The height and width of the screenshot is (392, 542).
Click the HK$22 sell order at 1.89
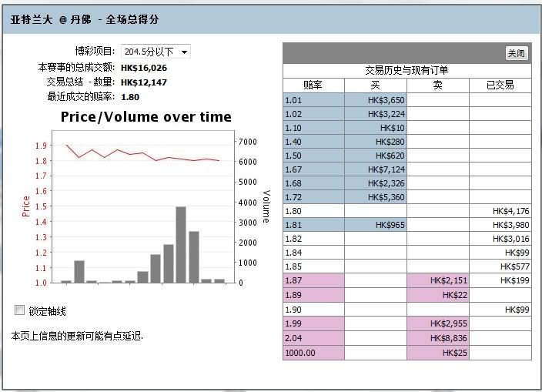click(438, 295)
